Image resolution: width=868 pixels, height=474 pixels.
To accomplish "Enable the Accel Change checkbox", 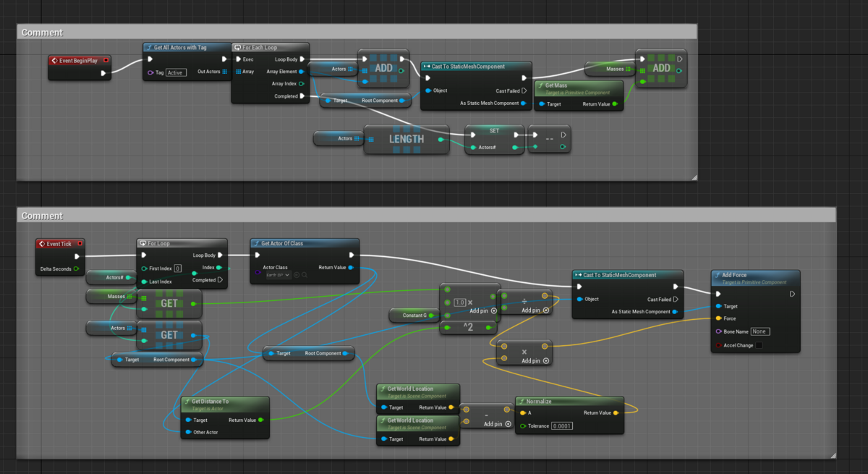I will (x=758, y=345).
